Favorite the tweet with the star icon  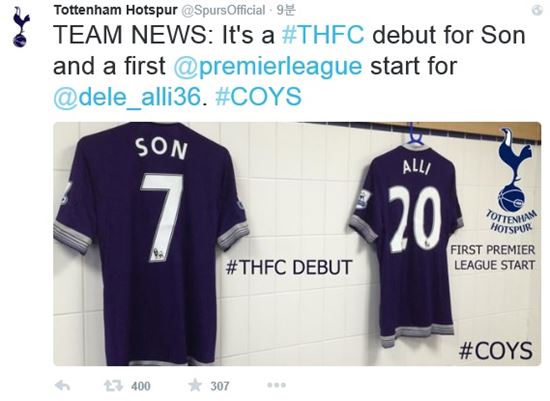coord(195,386)
